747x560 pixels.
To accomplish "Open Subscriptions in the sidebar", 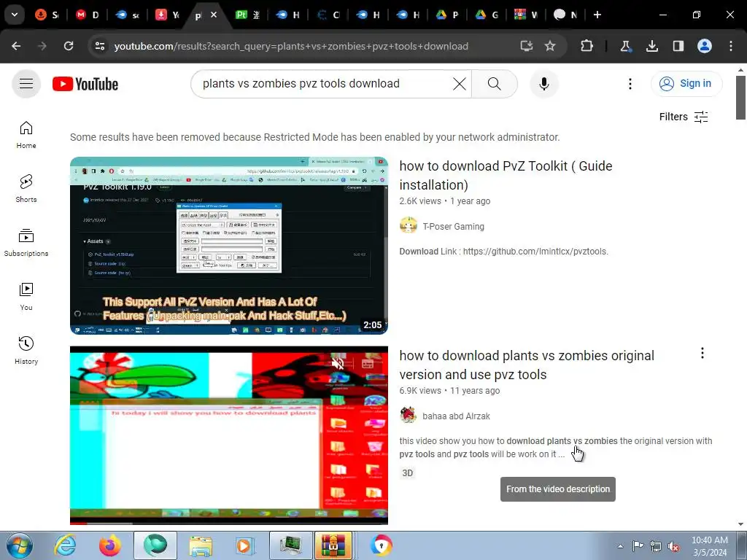I will tap(26, 242).
